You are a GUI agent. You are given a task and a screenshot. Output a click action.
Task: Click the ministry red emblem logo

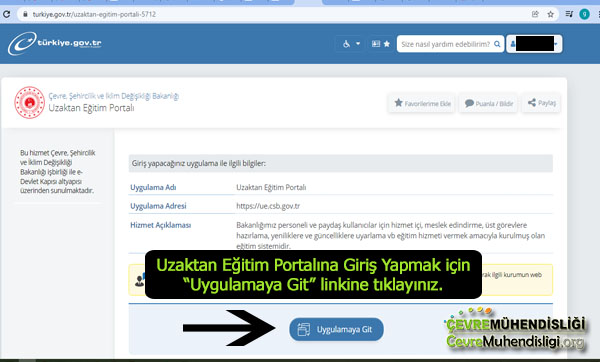click(29, 102)
